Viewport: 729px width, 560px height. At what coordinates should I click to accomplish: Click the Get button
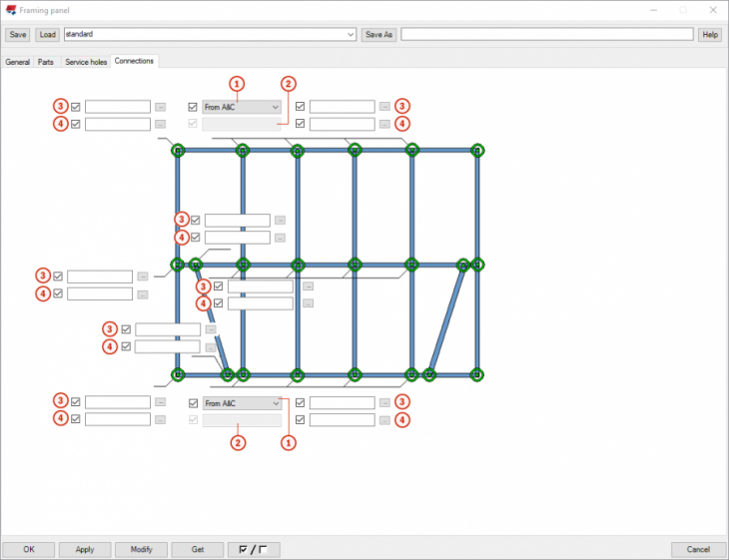[198, 550]
